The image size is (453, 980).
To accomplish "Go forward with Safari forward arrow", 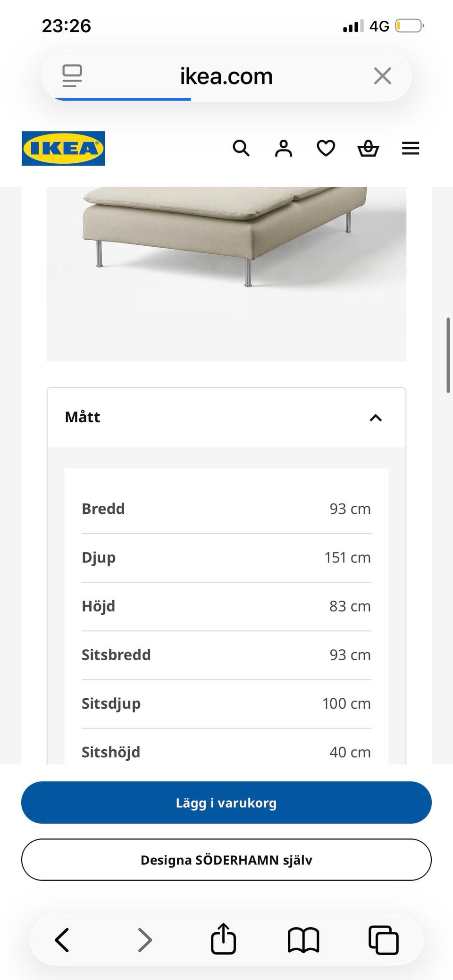I will pyautogui.click(x=145, y=939).
